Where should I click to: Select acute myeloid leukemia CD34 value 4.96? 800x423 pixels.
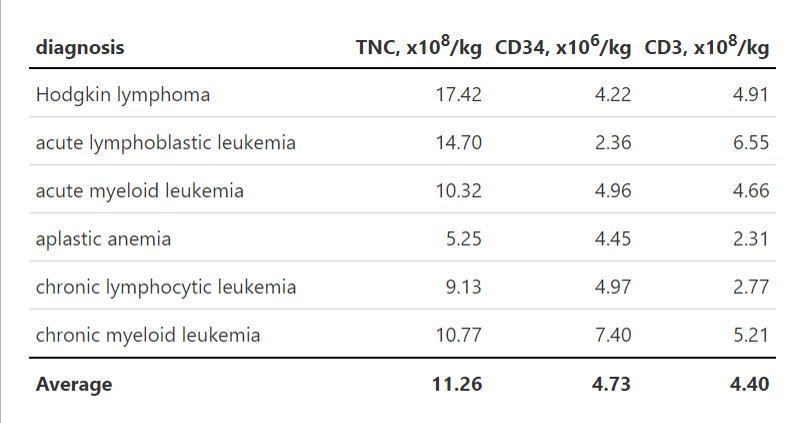click(612, 191)
